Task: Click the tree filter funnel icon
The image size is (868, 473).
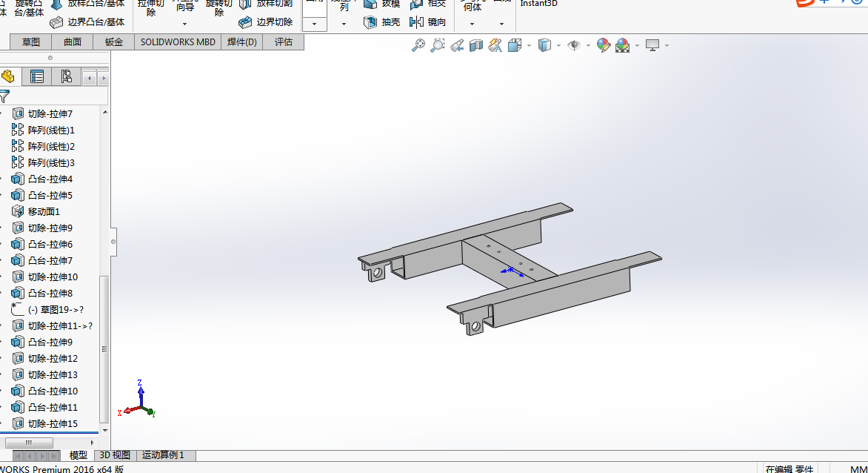Action: point(4,96)
